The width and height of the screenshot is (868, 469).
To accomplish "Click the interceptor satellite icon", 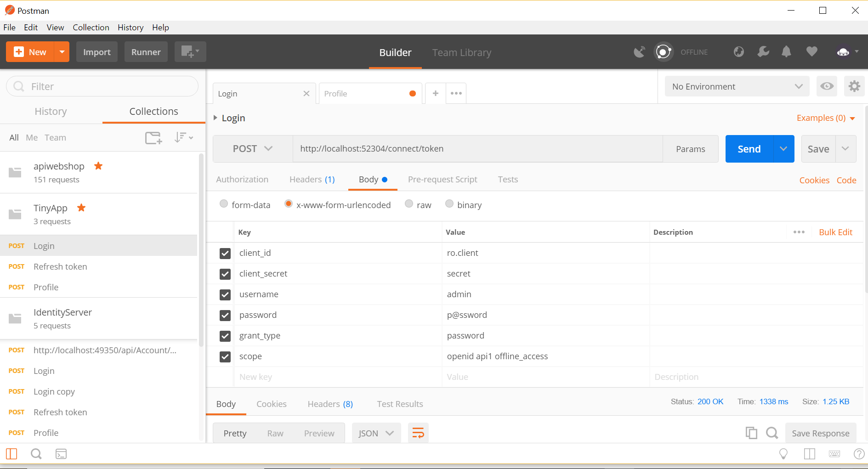I will (639, 52).
